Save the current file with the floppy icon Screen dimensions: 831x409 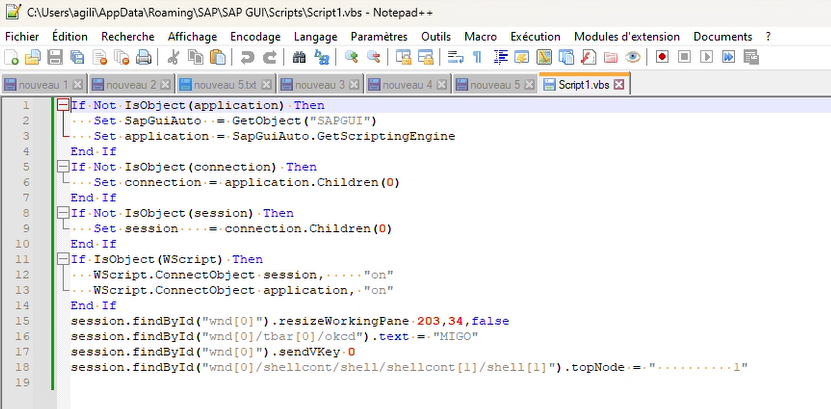(55, 57)
